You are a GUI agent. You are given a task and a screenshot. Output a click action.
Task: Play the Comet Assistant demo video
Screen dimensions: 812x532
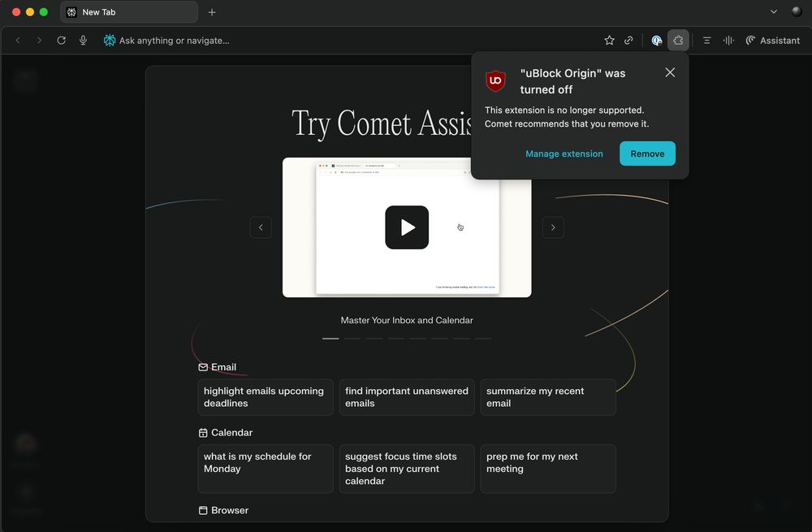[x=407, y=227]
